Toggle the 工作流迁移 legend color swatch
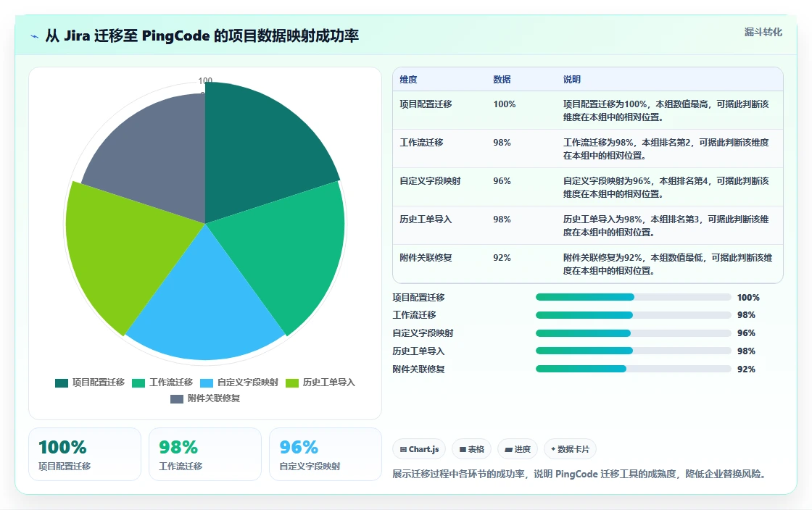The height and width of the screenshot is (510, 812). click(138, 382)
